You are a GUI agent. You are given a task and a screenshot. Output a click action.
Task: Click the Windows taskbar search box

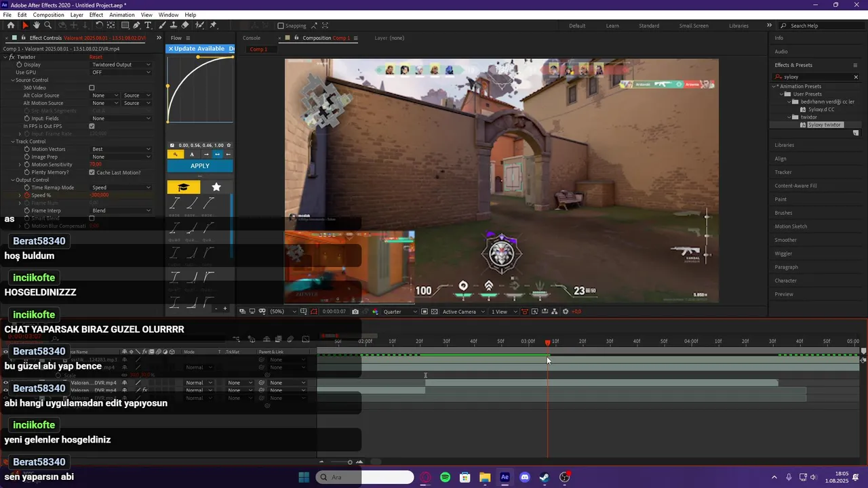point(365,477)
